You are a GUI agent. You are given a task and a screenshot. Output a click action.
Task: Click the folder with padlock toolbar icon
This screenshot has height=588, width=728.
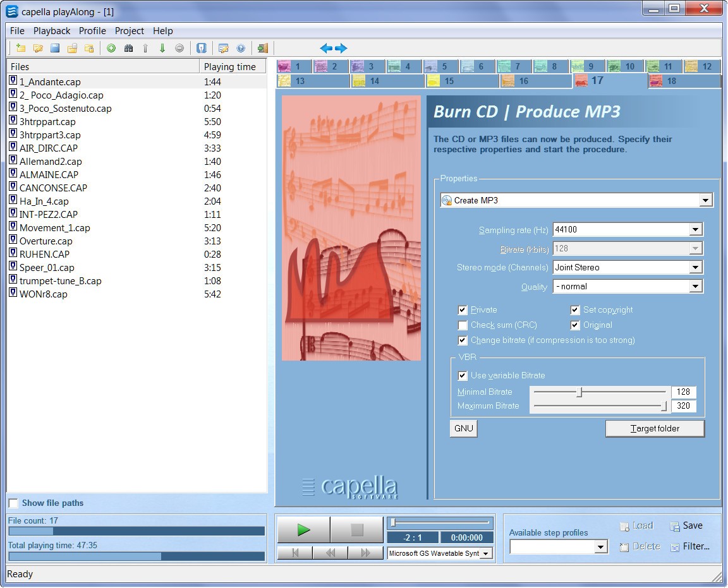(89, 48)
